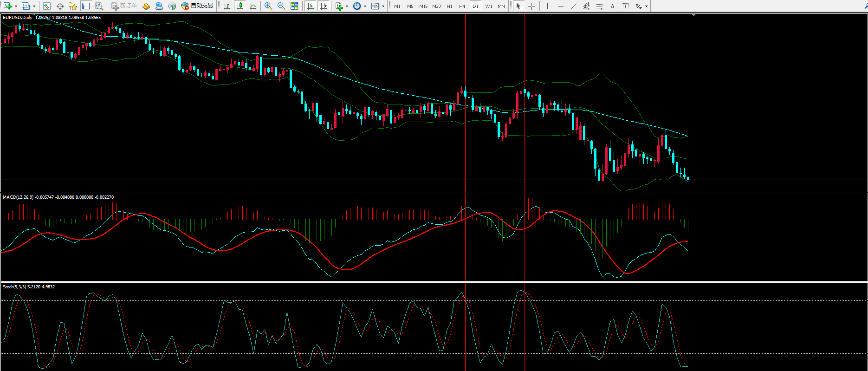
Task: Click the chart shift marker triangle
Action: click(x=693, y=15)
